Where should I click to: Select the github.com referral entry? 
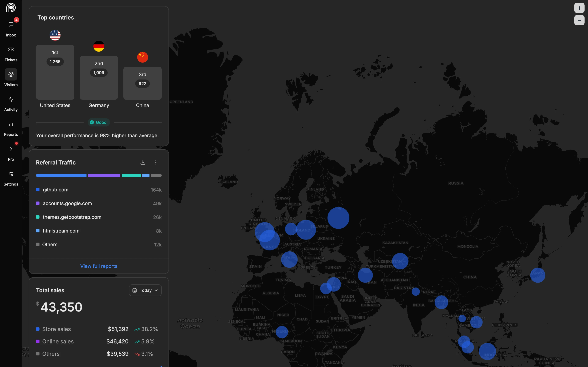(x=55, y=190)
